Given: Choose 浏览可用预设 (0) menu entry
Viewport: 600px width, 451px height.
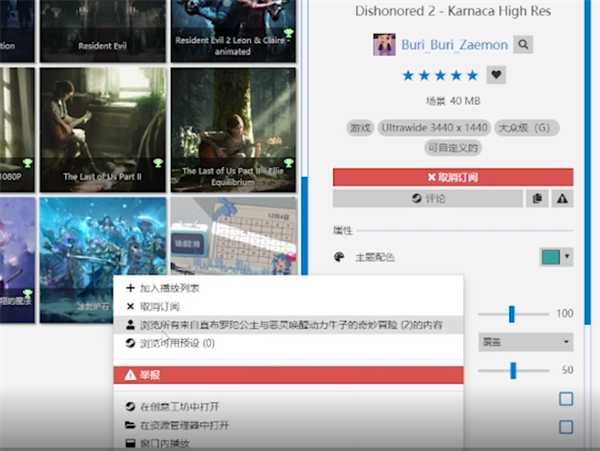Looking at the screenshot, I should [x=289, y=343].
